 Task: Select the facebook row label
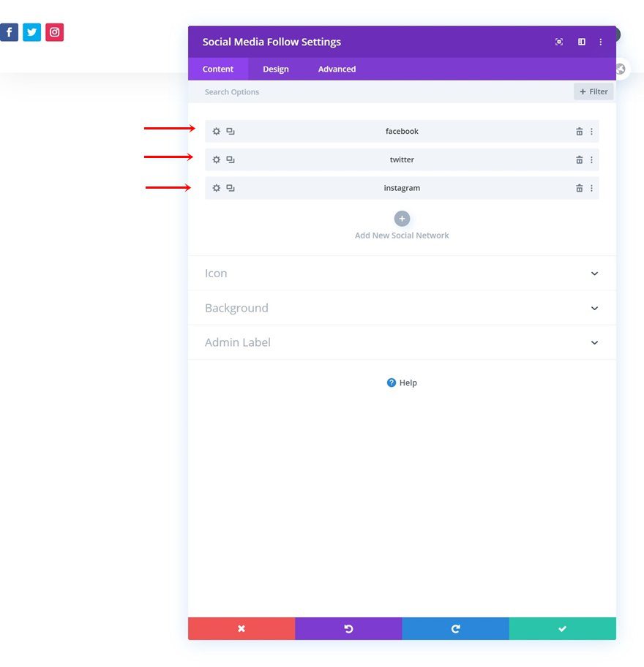[402, 131]
